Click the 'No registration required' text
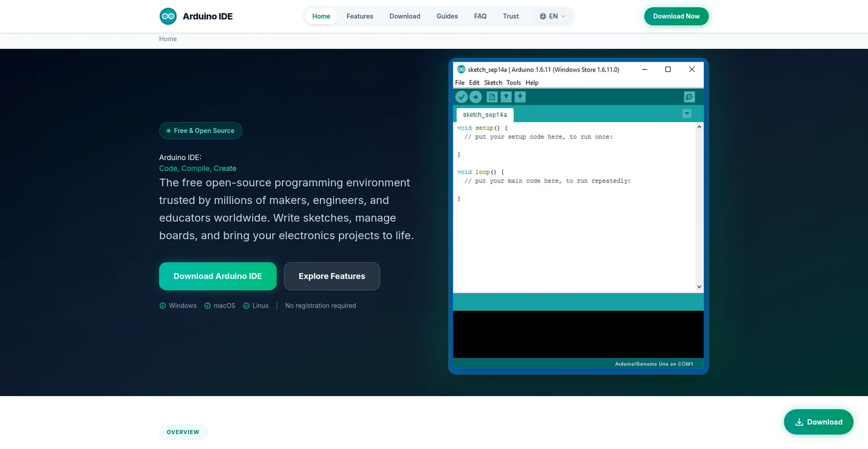Screen dimensions: 868x449 point(321,306)
